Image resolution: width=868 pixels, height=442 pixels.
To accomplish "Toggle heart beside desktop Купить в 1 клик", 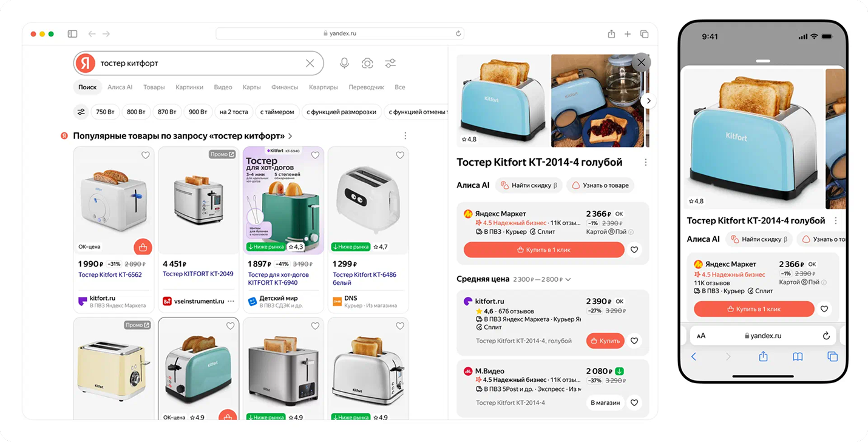I will tap(634, 250).
